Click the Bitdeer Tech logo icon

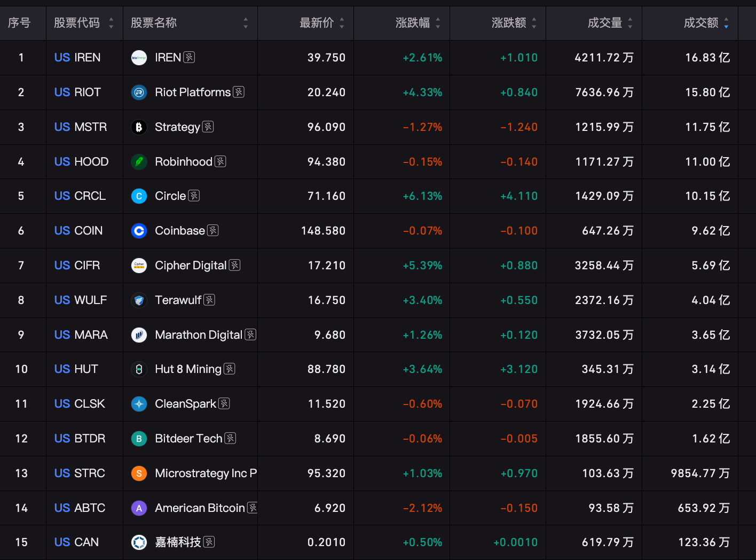pyautogui.click(x=139, y=439)
